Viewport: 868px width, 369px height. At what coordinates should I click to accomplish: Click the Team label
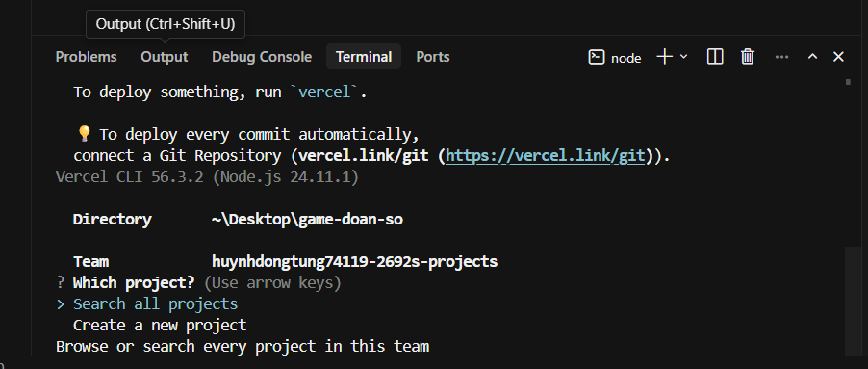[x=90, y=261]
